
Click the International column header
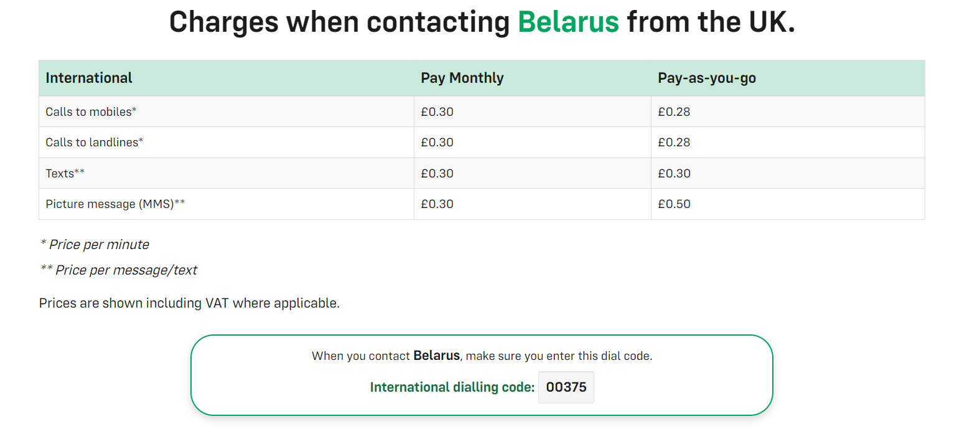click(89, 78)
